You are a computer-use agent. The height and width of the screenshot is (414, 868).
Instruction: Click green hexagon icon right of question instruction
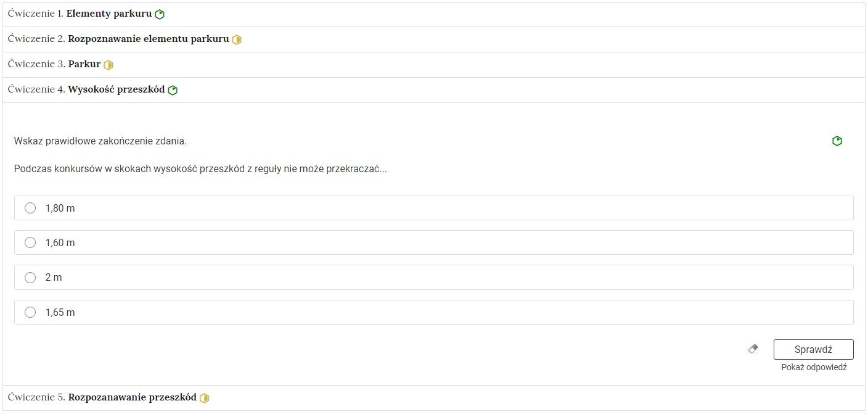(x=837, y=141)
